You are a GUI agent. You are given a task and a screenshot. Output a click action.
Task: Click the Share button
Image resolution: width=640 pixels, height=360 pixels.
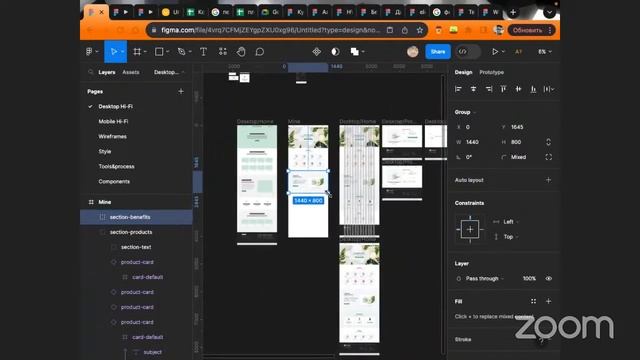[438, 52]
